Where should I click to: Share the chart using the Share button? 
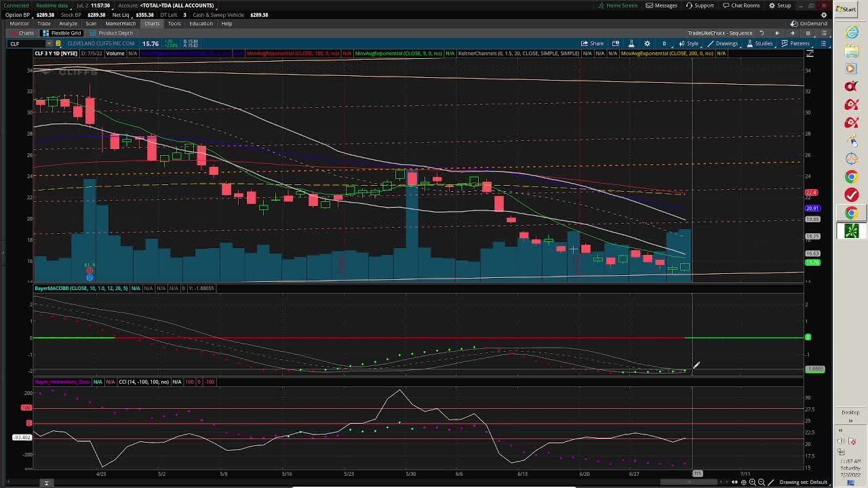(x=593, y=43)
